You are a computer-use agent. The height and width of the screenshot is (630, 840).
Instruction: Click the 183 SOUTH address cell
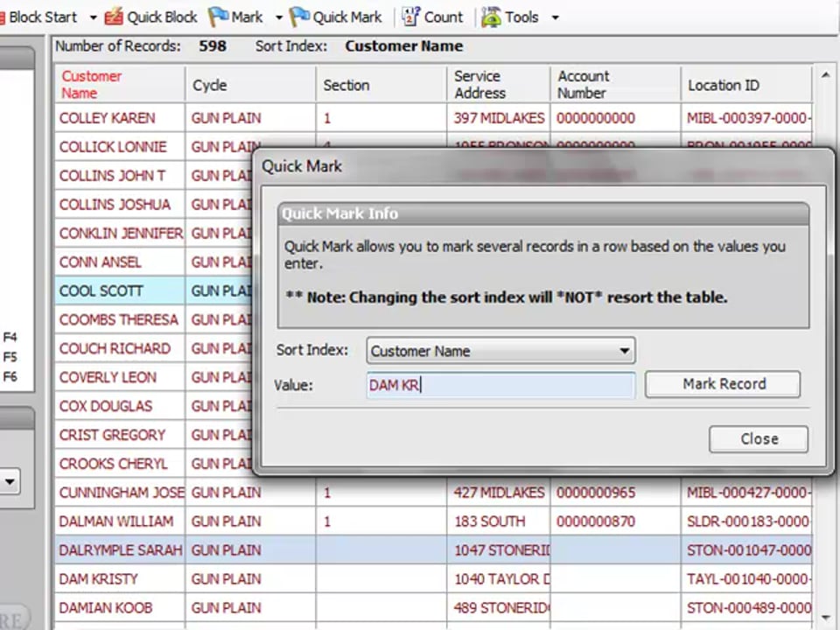tap(499, 521)
